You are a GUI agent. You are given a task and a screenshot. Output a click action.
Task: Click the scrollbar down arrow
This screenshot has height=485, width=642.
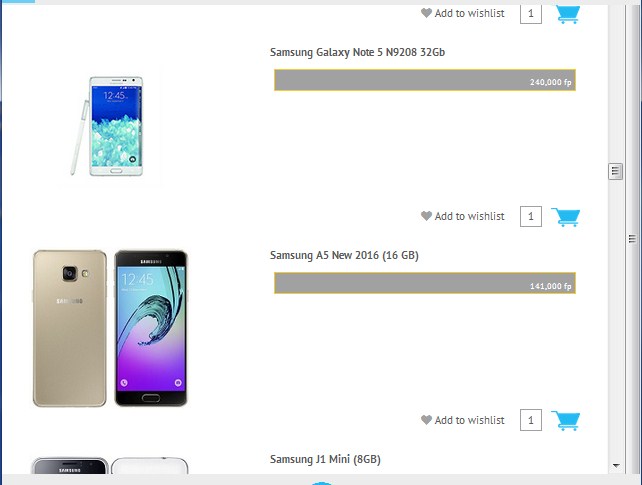[x=616, y=465]
